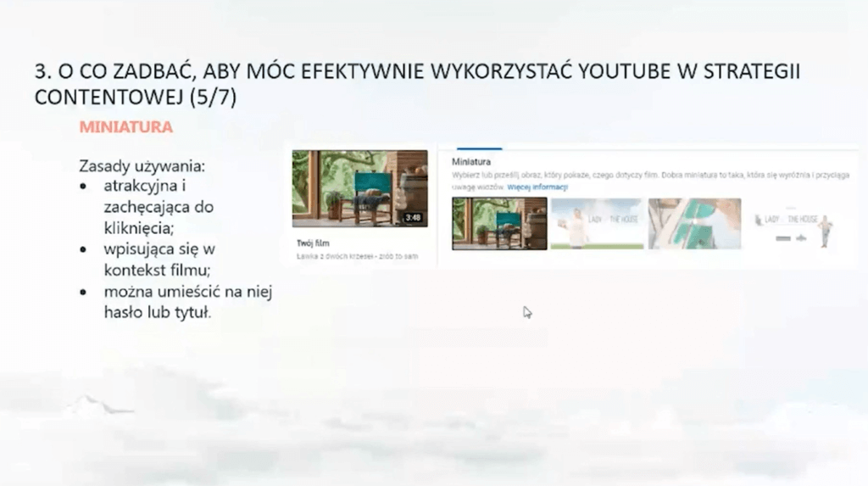The width and height of the screenshot is (868, 486).
Task: Click the blue active tab indicator above Miniatura
Action: [479, 148]
